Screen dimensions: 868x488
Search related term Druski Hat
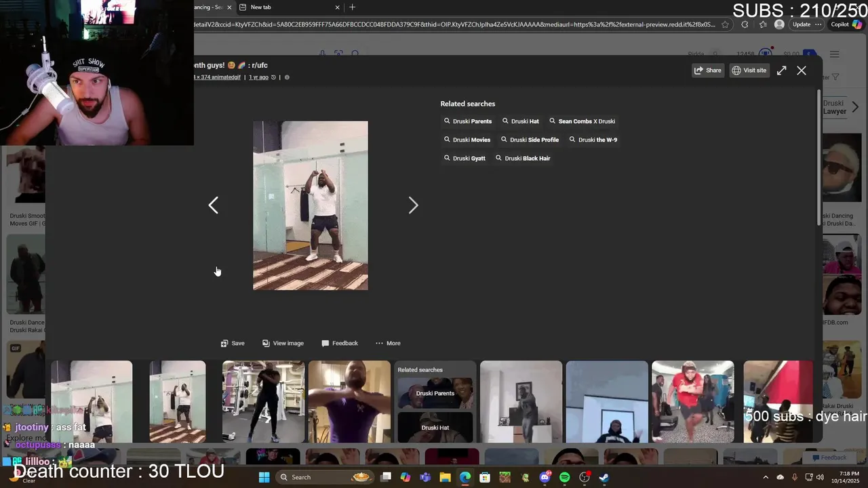click(x=521, y=121)
